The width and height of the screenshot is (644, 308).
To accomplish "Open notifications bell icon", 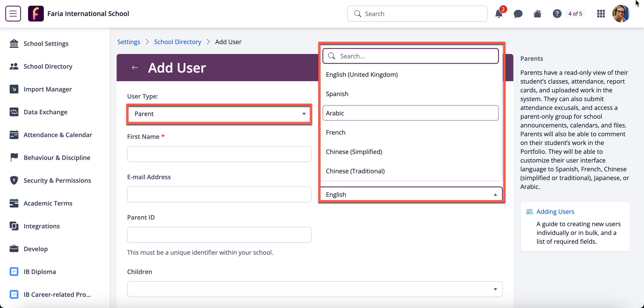I will (498, 14).
